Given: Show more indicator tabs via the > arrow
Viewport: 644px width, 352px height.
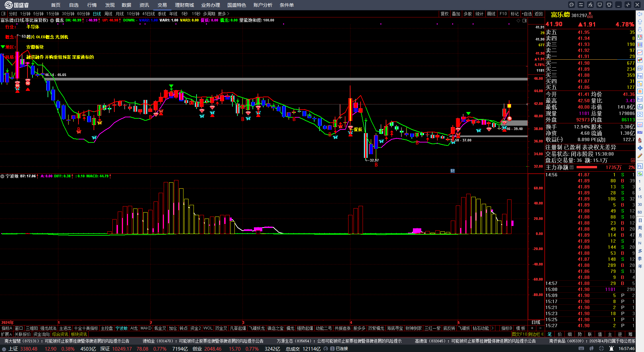Looking at the screenshot, I should point(492,328).
